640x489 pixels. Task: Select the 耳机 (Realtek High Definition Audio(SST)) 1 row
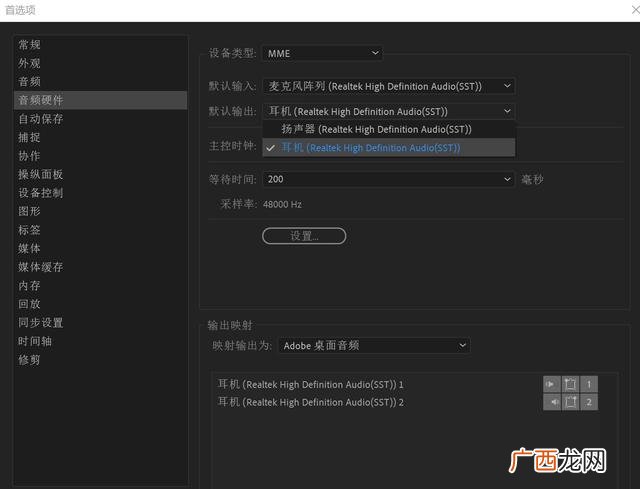point(311,384)
